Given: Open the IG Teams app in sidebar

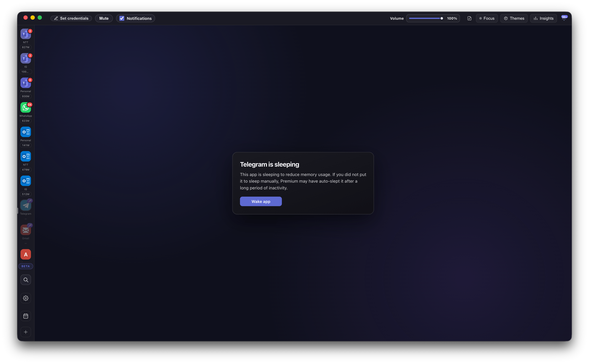Looking at the screenshot, I should pyautogui.click(x=26, y=58).
